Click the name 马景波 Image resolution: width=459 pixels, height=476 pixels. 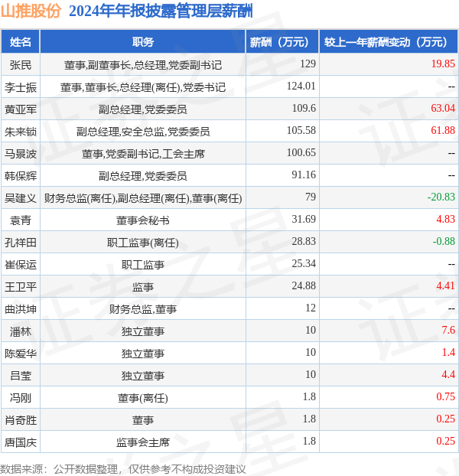click(x=21, y=154)
